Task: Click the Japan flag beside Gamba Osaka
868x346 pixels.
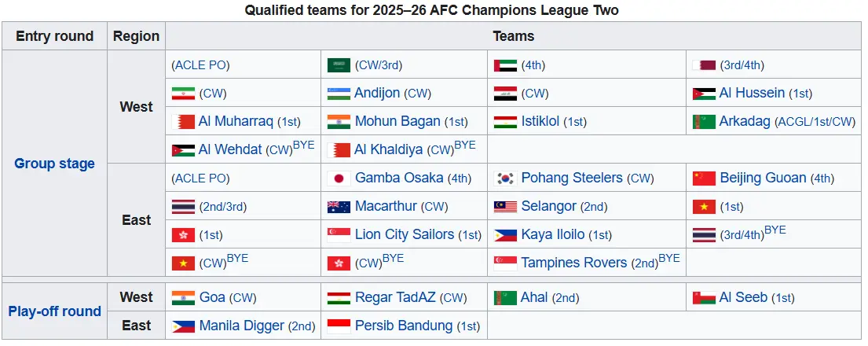Action: click(339, 178)
